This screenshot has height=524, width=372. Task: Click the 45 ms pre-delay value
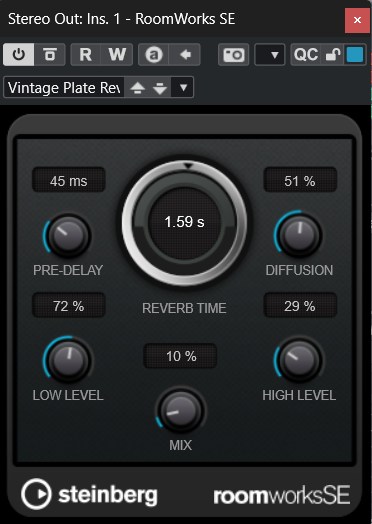click(69, 181)
